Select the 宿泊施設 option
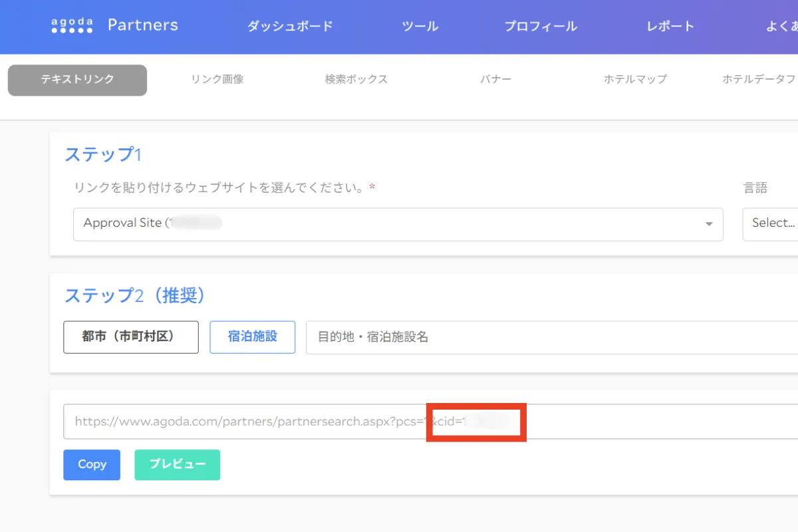 (x=252, y=337)
